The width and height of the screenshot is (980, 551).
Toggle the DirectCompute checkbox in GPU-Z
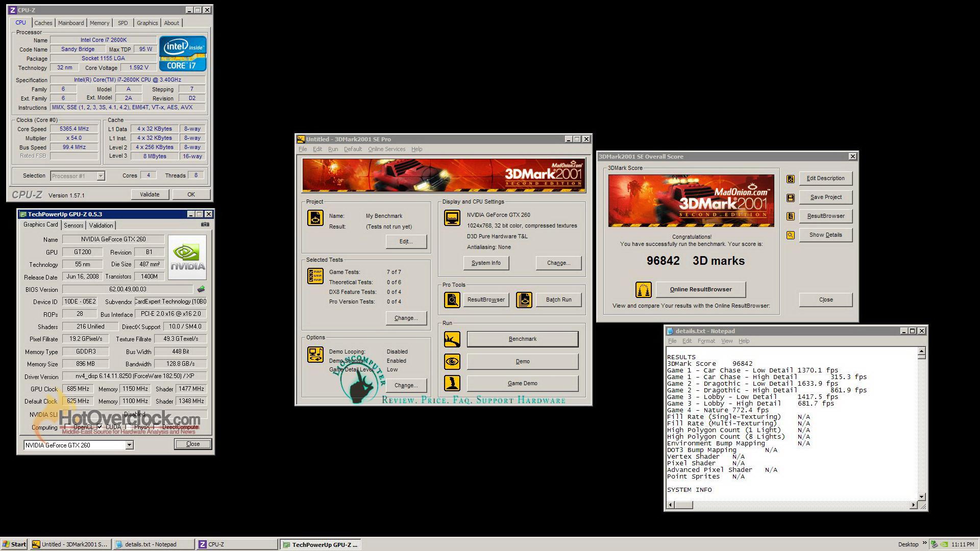(156, 427)
